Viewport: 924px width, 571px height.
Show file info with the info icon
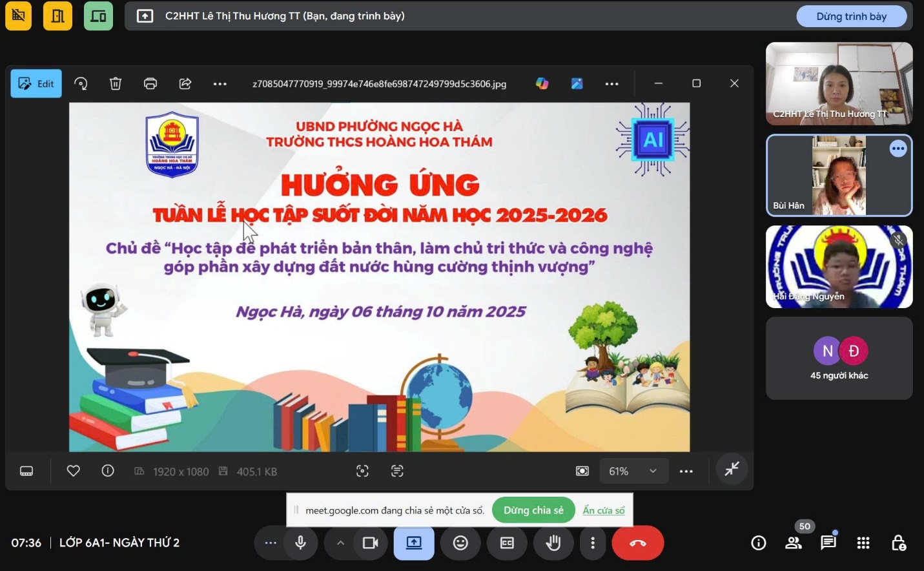108,471
